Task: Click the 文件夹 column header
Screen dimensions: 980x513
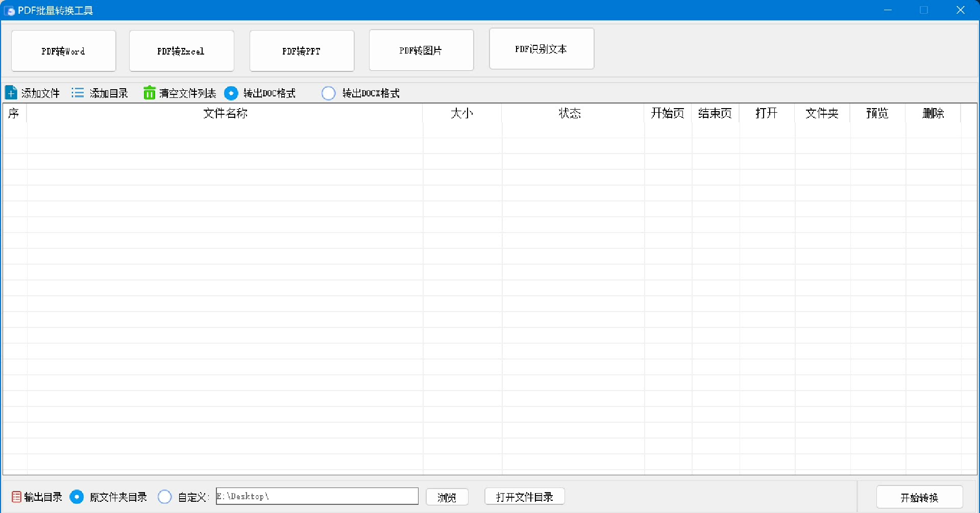Action: (822, 113)
